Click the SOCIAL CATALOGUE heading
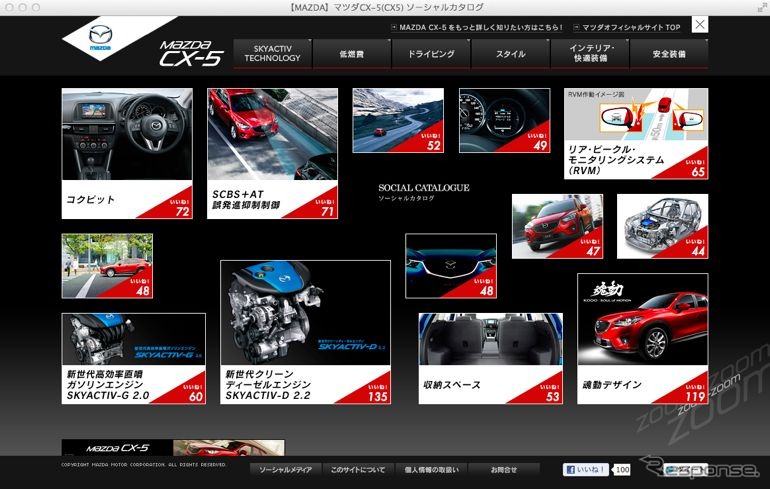 click(x=424, y=188)
